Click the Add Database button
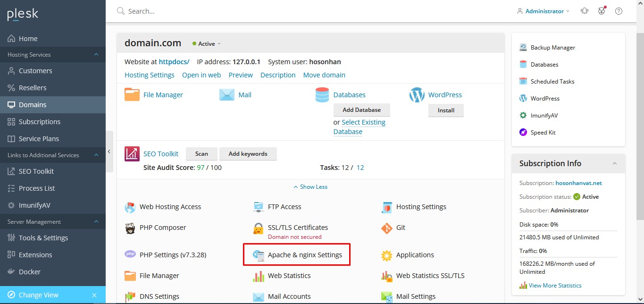 (361, 110)
